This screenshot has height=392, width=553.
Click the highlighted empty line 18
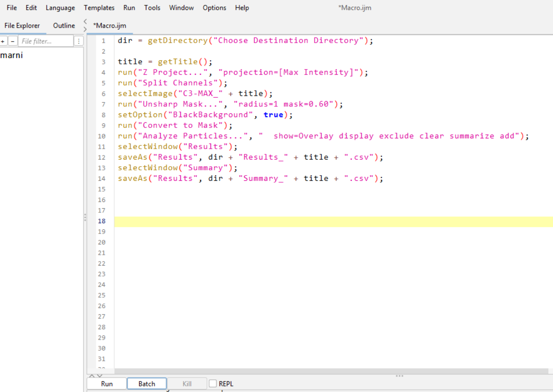coord(333,222)
